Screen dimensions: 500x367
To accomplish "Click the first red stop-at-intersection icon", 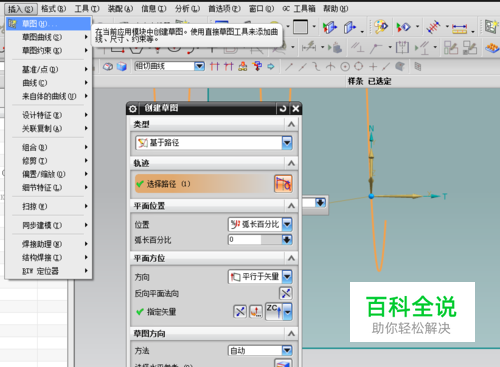I will pyautogui.click(x=215, y=67).
